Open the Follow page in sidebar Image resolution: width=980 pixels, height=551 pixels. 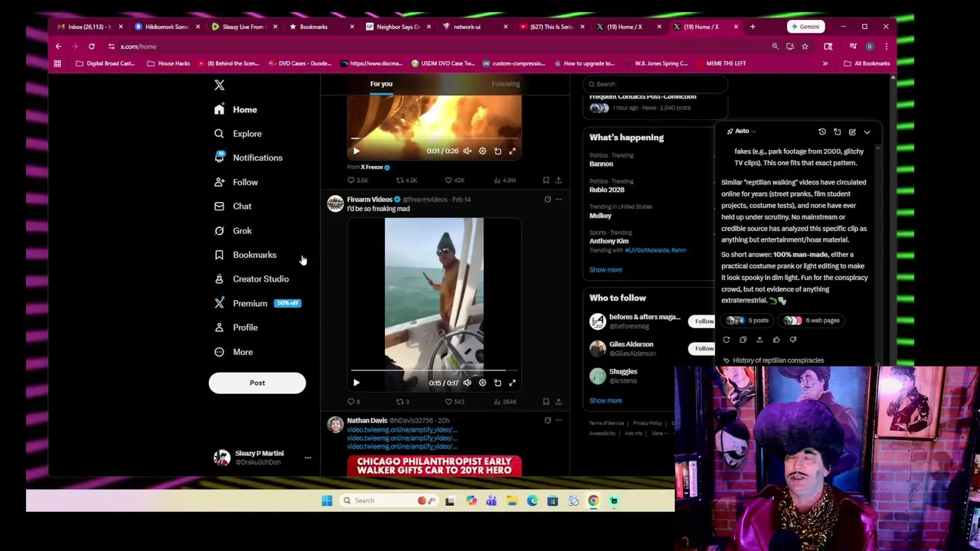click(236, 182)
